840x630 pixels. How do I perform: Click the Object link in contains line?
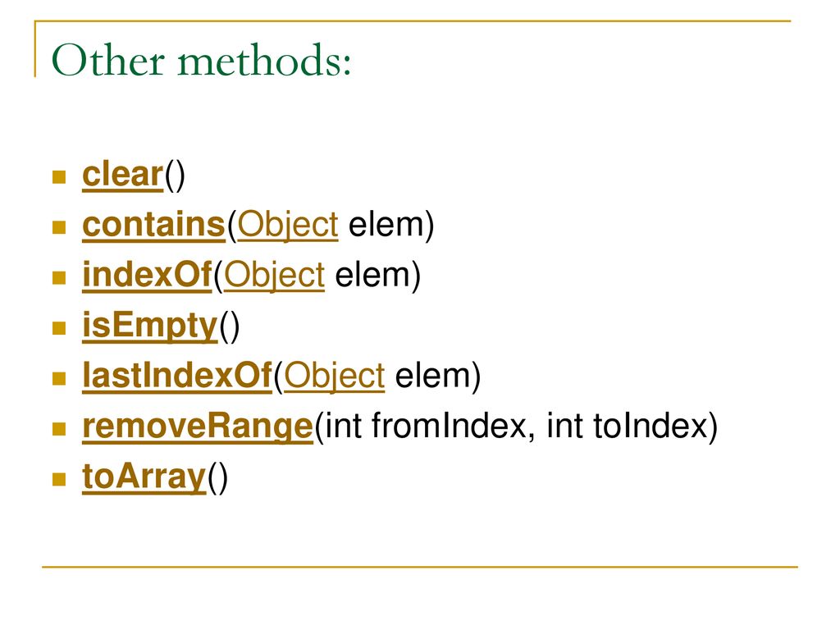pyautogui.click(x=288, y=225)
